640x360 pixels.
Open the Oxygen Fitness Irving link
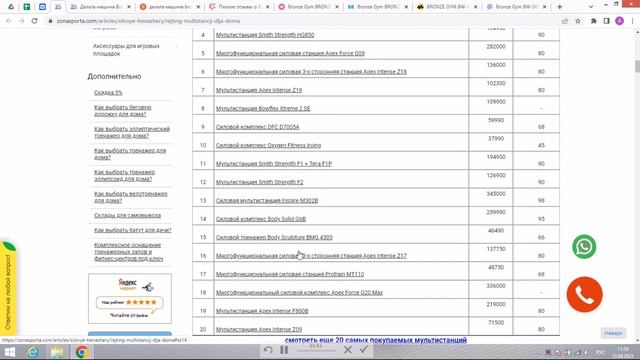(268, 145)
